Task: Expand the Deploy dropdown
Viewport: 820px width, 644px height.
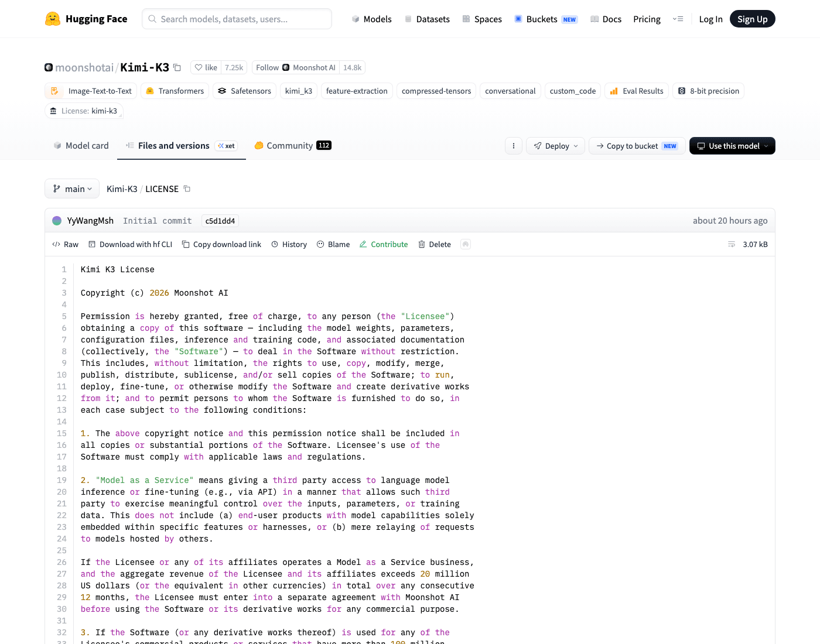Action: 555,146
